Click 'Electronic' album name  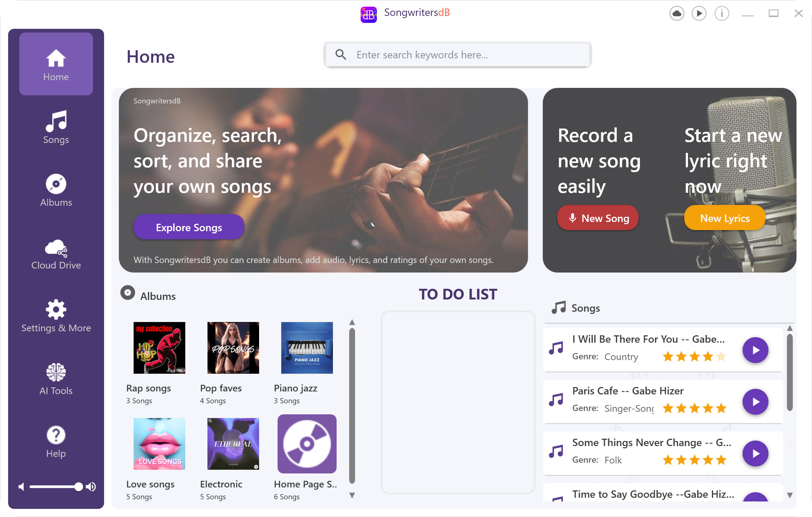pos(221,484)
